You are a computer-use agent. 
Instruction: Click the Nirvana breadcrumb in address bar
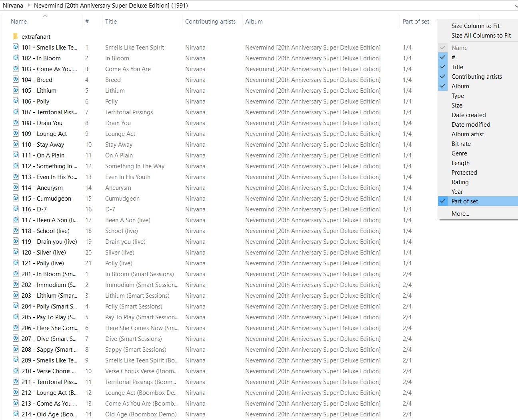click(x=13, y=6)
